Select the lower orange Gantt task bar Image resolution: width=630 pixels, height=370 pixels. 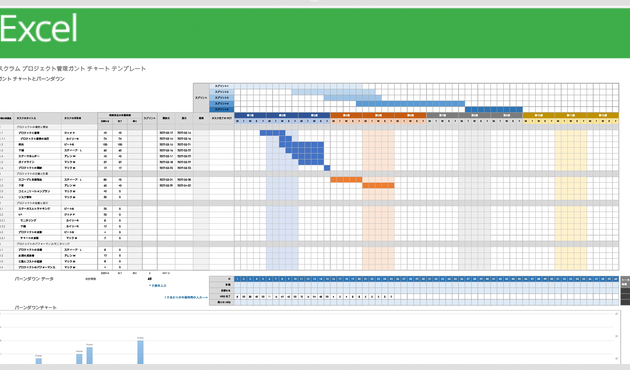[x=378, y=186]
